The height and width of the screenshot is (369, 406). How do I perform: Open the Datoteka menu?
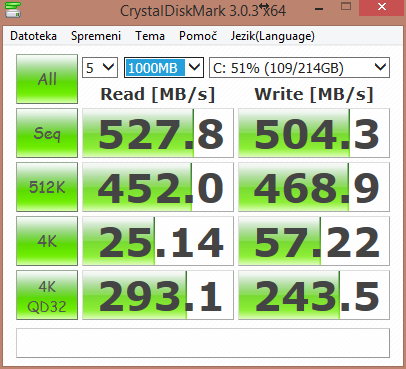pos(33,36)
